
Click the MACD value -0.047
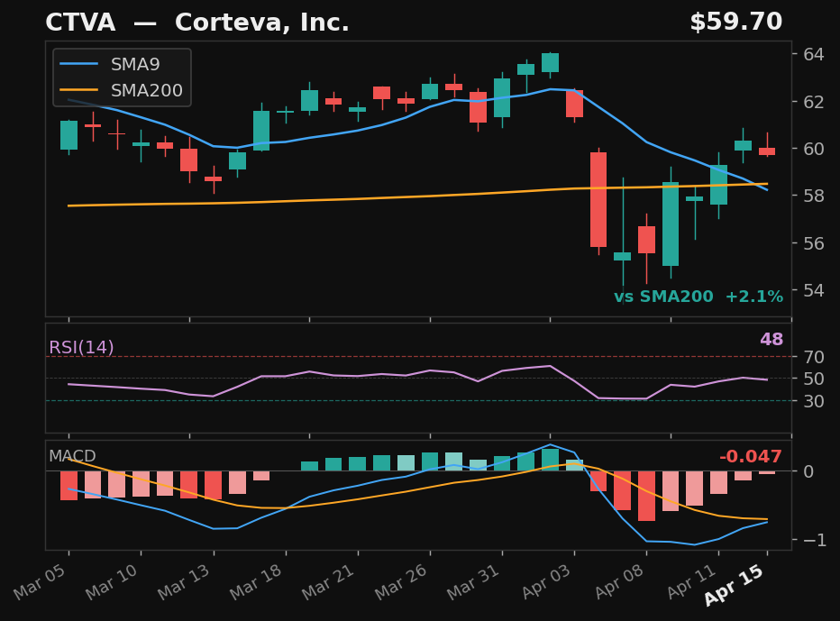click(x=751, y=456)
